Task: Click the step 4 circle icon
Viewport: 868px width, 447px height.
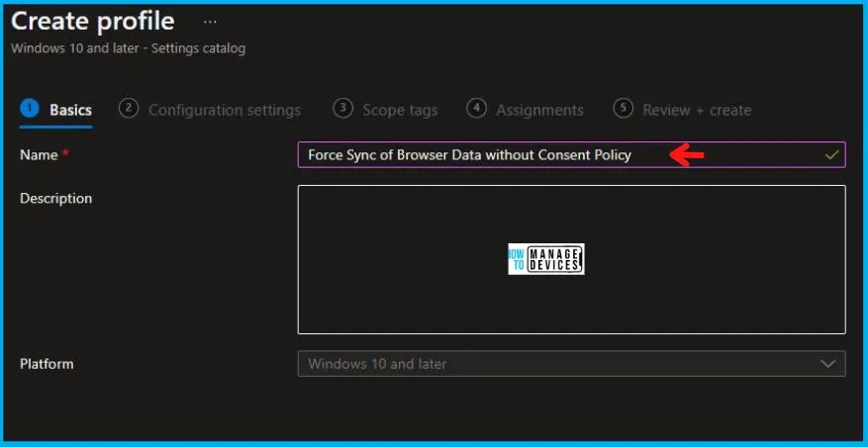Action: (x=476, y=109)
